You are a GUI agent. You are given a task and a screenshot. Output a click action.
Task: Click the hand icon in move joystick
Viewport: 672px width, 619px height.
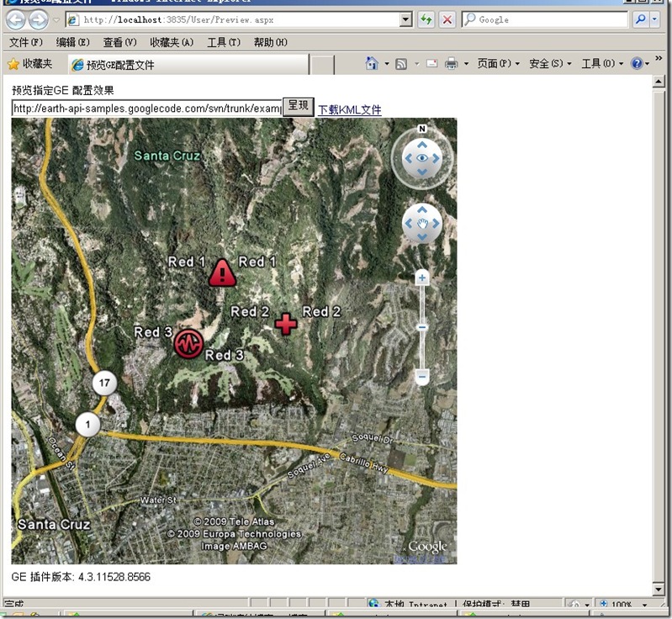(422, 224)
